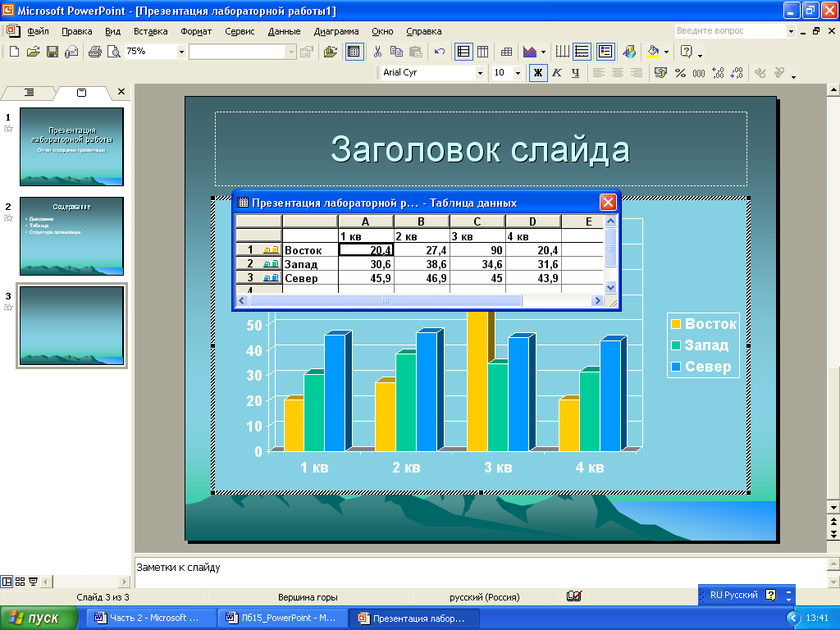Open the Формат menu
The height and width of the screenshot is (630, 840).
[x=196, y=31]
